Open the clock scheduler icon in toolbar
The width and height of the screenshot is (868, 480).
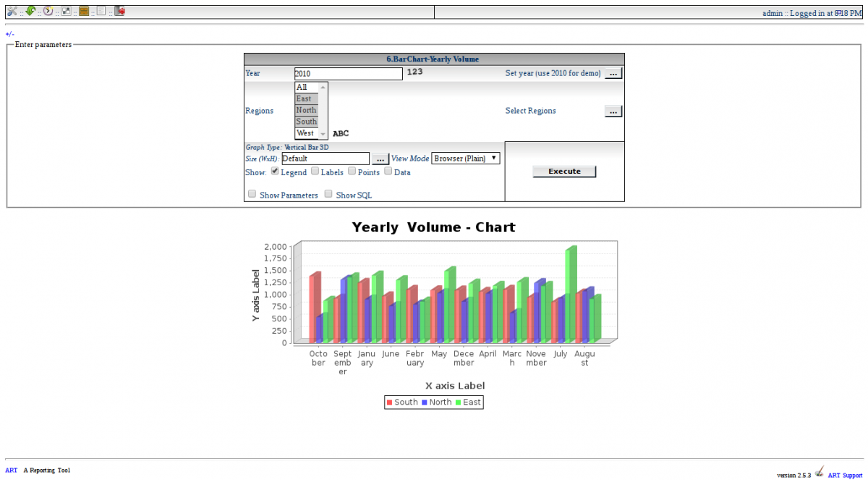(48, 11)
